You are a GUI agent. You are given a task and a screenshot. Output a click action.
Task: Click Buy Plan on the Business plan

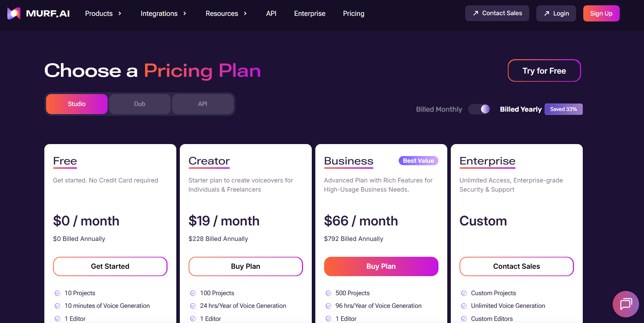381,266
